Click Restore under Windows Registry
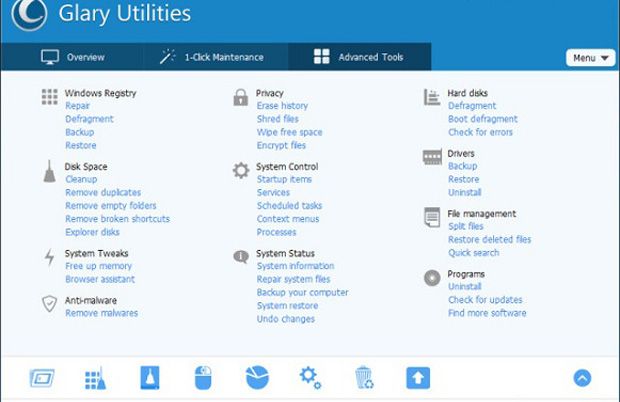Screen dimensions: 620x402 [x=81, y=145]
